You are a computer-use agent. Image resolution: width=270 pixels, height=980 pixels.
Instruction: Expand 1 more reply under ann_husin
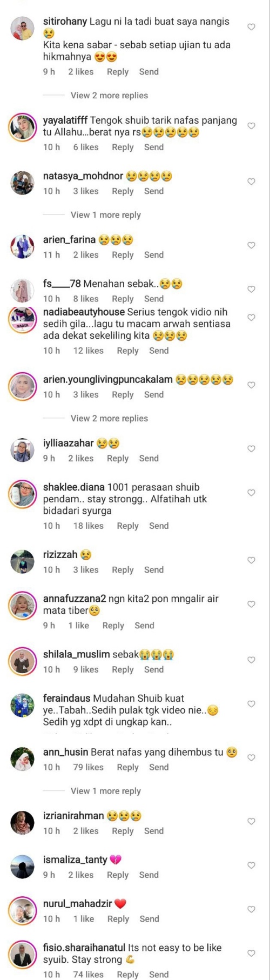[106, 791]
